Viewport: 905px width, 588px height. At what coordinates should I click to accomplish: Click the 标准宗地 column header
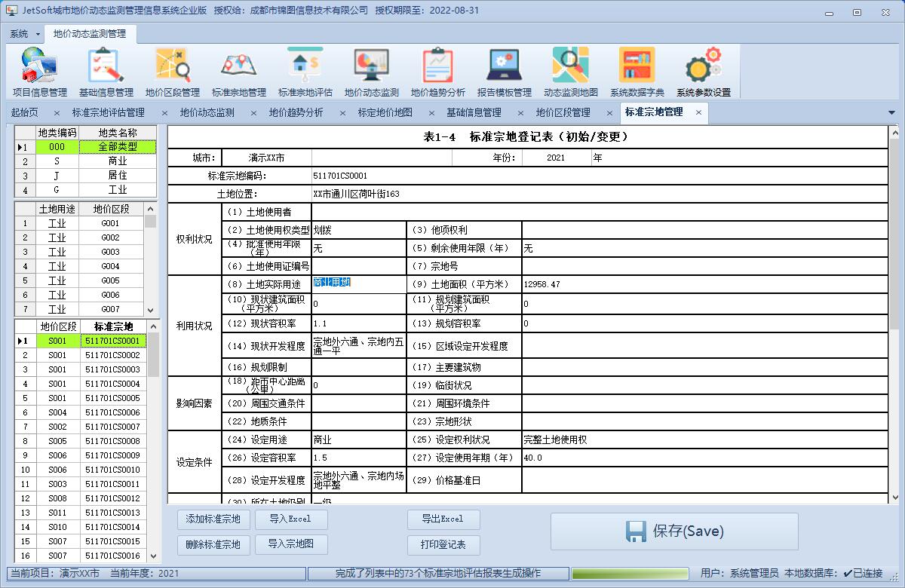(113, 326)
